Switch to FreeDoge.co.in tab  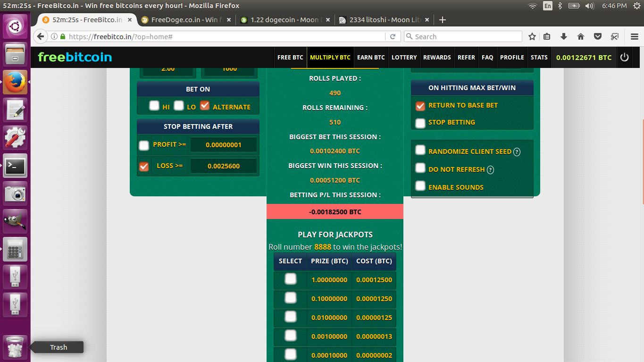[x=186, y=20]
